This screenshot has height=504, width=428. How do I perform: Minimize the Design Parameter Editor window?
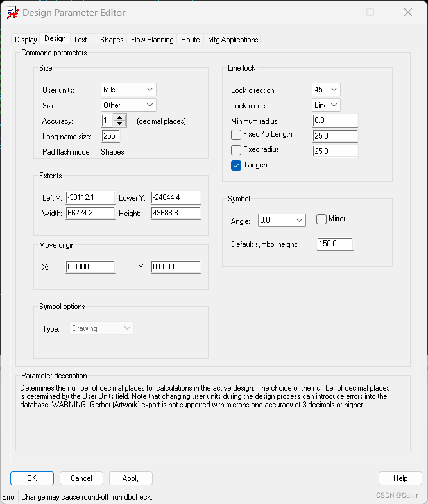pos(332,12)
